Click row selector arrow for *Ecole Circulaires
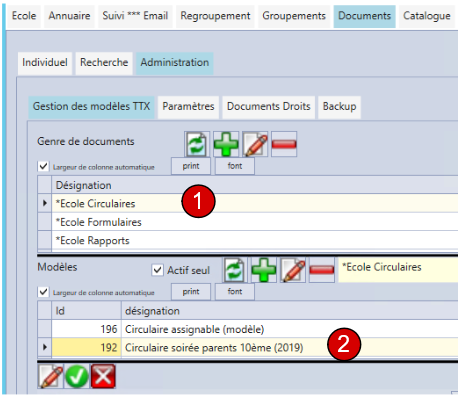This screenshot has width=458, height=398. click(45, 203)
